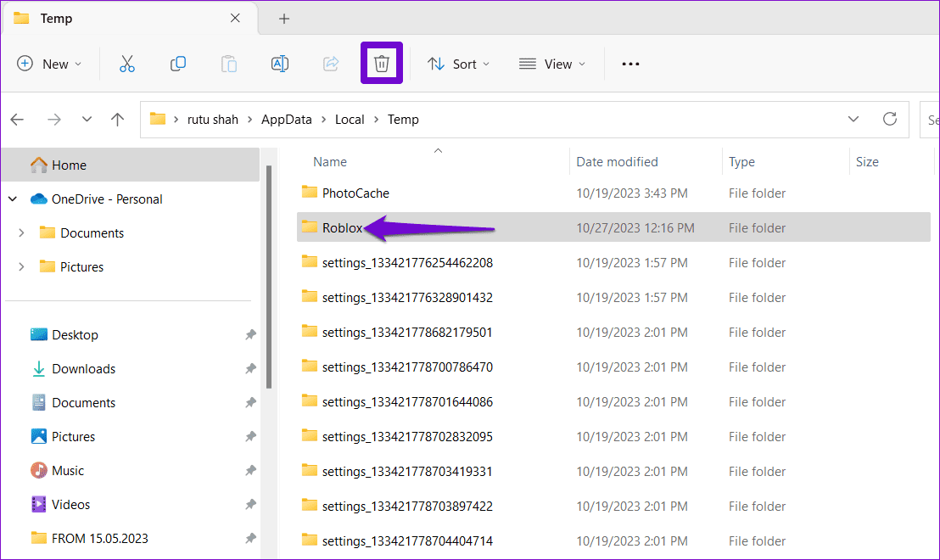Open the See more ellipsis menu
The width and height of the screenshot is (940, 560).
[x=630, y=64]
